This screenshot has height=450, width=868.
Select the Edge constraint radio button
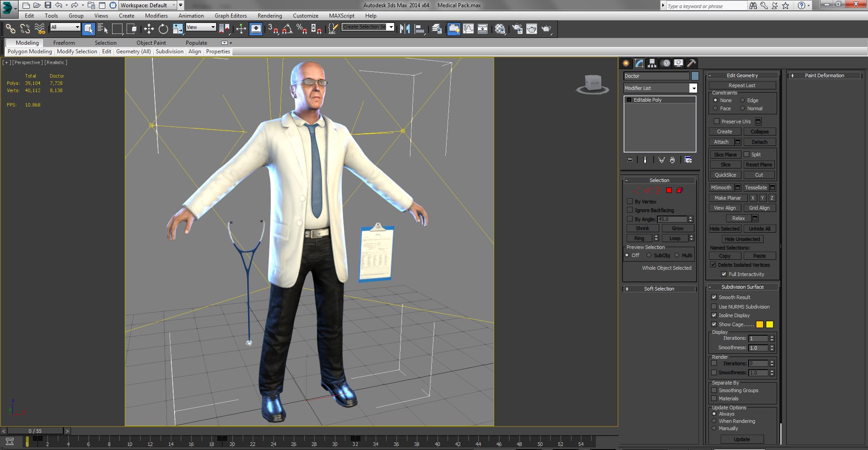coord(742,100)
